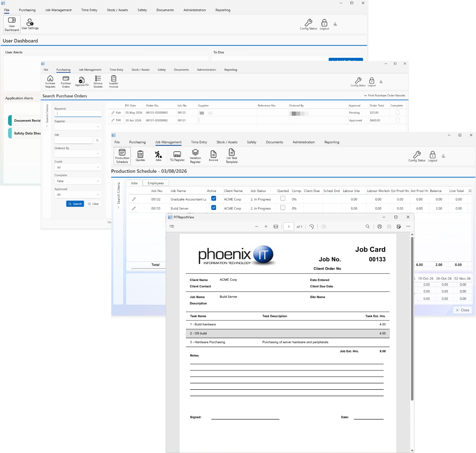Open more options in report viewer

tap(408, 226)
